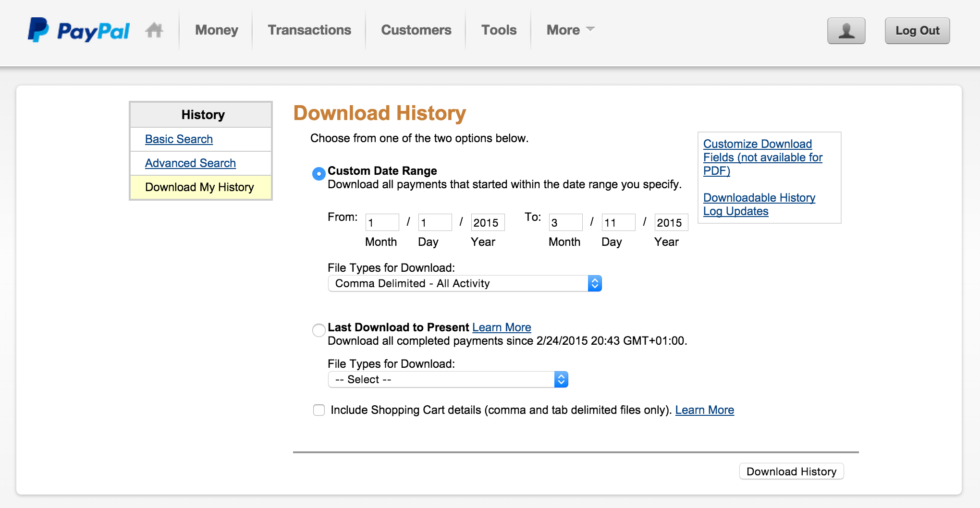Select Last Download to Present radio button
980x508 pixels.
pyautogui.click(x=319, y=330)
